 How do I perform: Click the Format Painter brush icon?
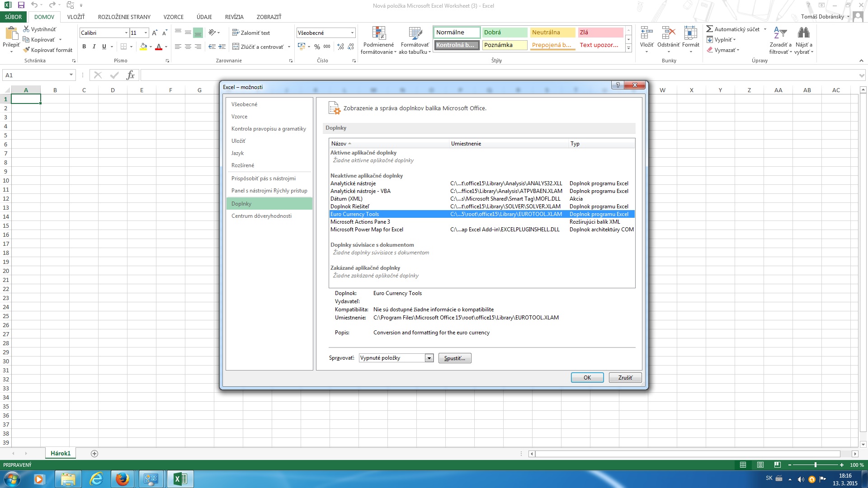(27, 50)
